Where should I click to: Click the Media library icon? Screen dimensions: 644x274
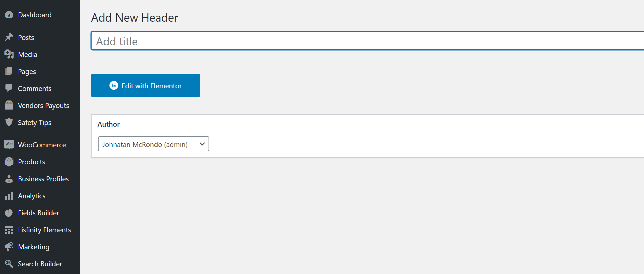coord(9,54)
